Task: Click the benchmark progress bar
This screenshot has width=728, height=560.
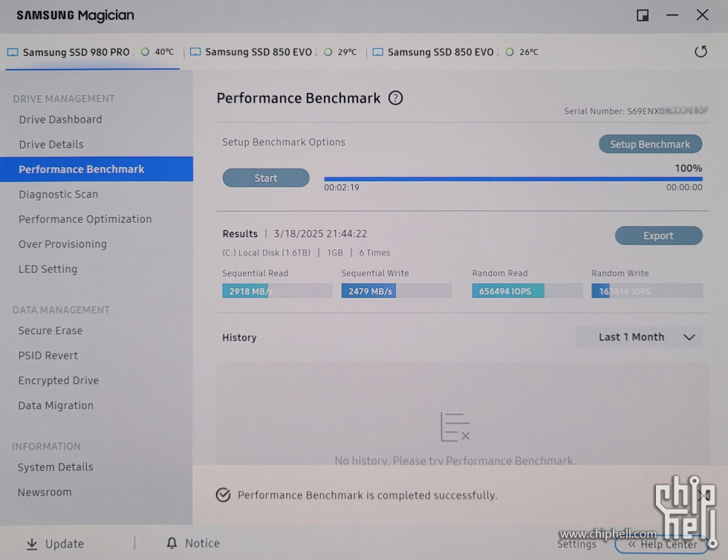Action: 513,179
